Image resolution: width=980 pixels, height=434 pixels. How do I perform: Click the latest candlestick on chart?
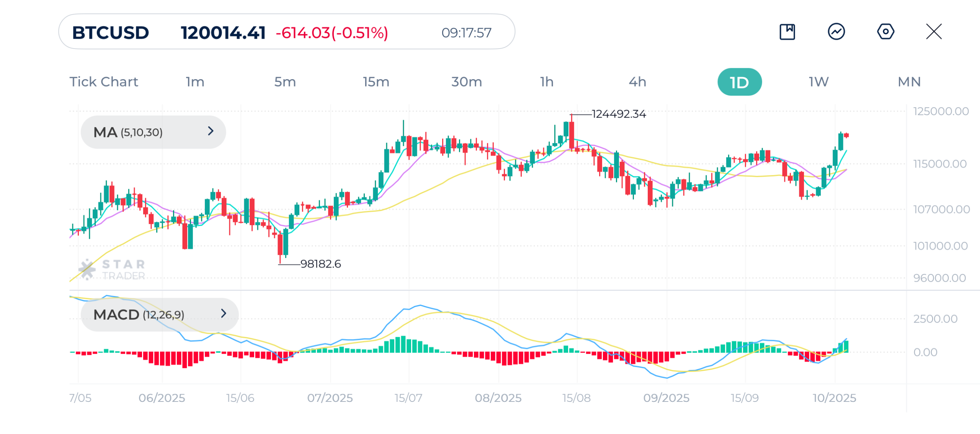pyautogui.click(x=846, y=135)
